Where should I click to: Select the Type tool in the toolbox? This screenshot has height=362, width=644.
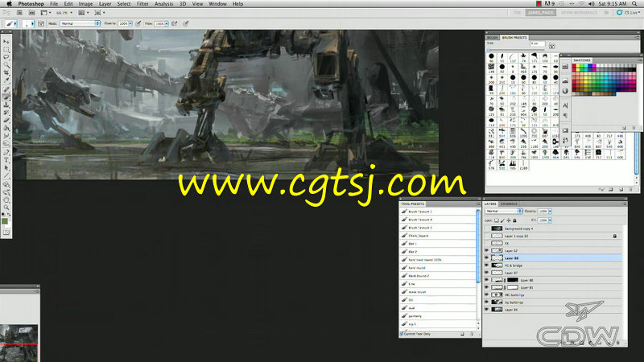pos(6,160)
